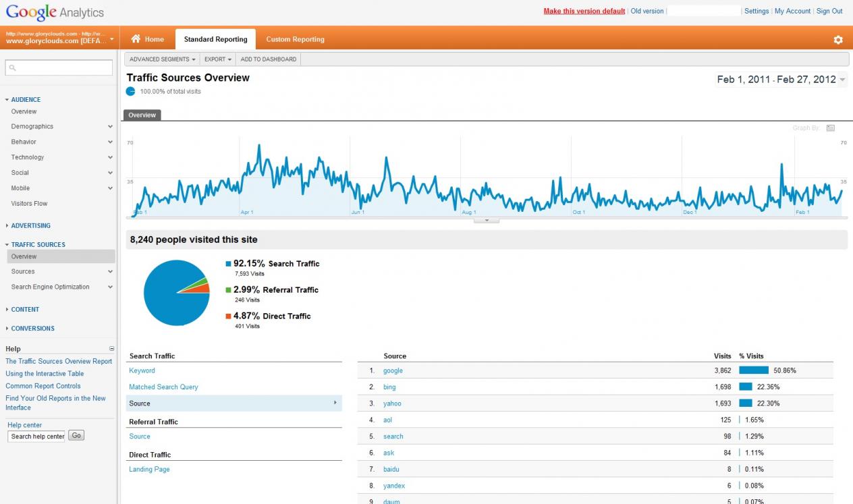Image resolution: width=853 pixels, height=504 pixels.
Task: Open the account selector dropdown
Action: click(60, 38)
